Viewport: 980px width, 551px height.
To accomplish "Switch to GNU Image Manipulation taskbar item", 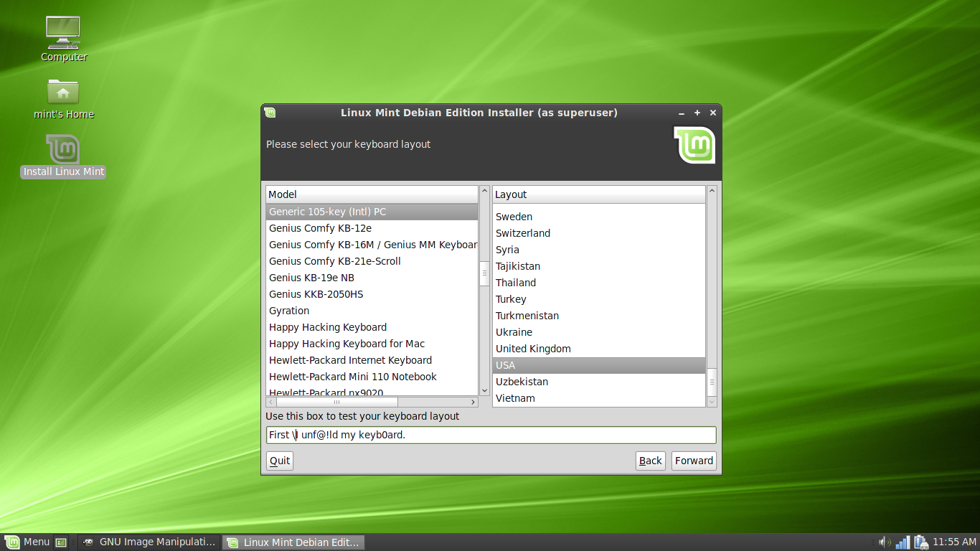I will point(149,542).
